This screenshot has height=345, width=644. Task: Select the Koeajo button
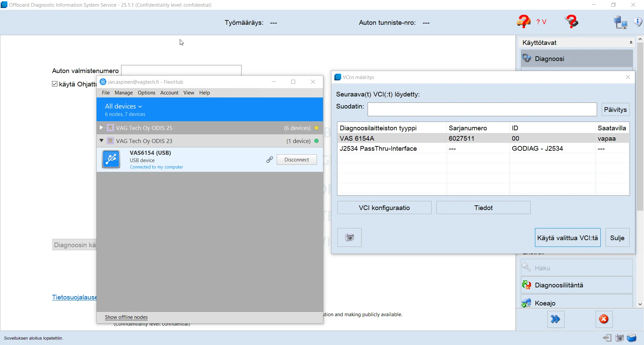coord(577,301)
